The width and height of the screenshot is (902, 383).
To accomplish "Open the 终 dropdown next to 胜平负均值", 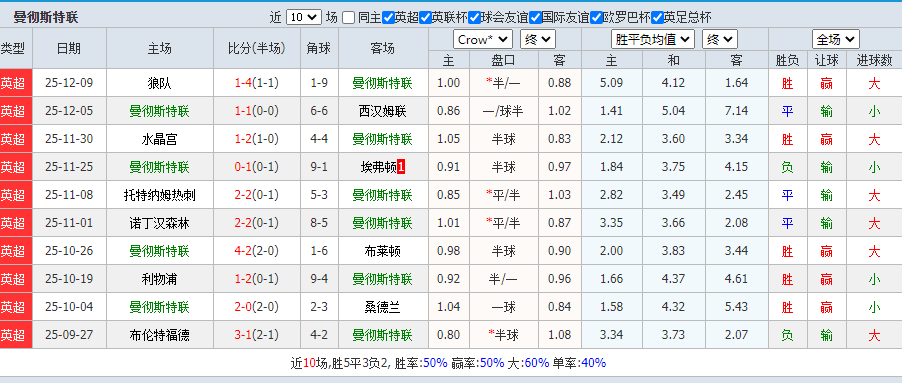I will click(x=720, y=40).
